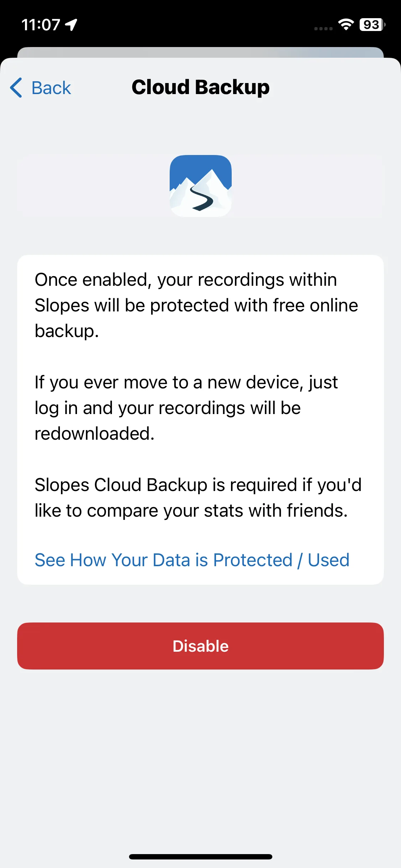Disable Cloud Backup with the red button

point(201,646)
